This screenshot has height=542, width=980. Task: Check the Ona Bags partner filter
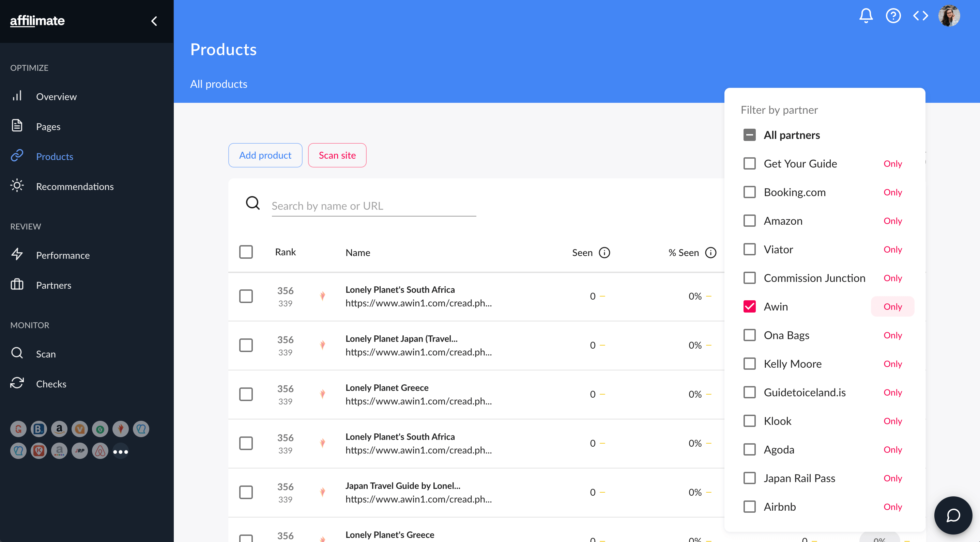pyautogui.click(x=749, y=335)
